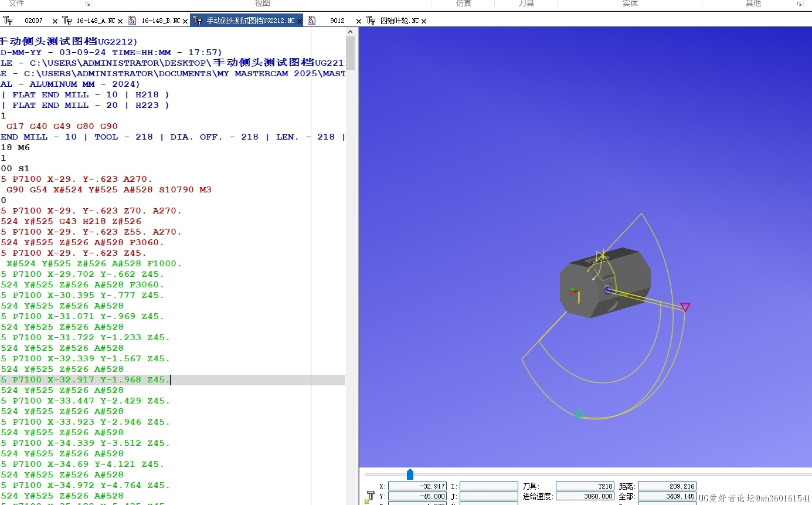Click the line G17 G40 G49 G80 G90
Screen dimensions: 812x505
62,127
